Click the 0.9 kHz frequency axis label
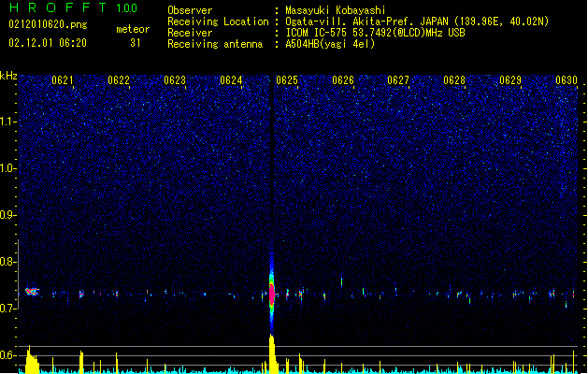The image size is (588, 374). 7,215
